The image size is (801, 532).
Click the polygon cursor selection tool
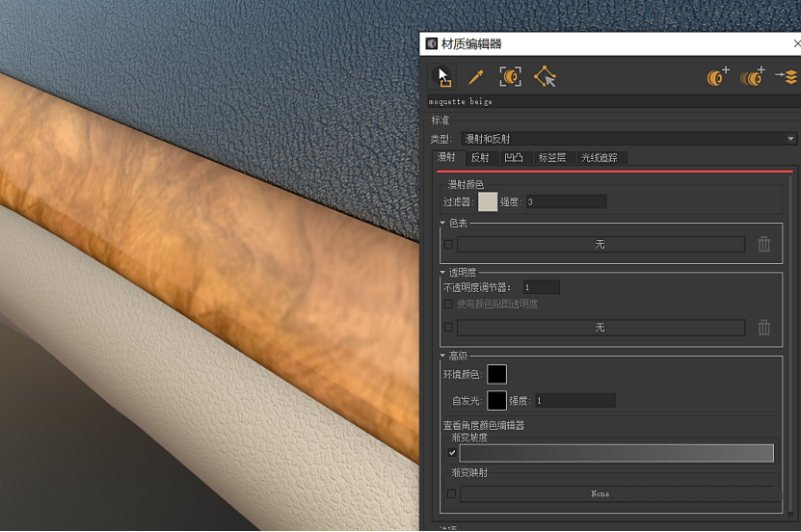click(x=545, y=77)
